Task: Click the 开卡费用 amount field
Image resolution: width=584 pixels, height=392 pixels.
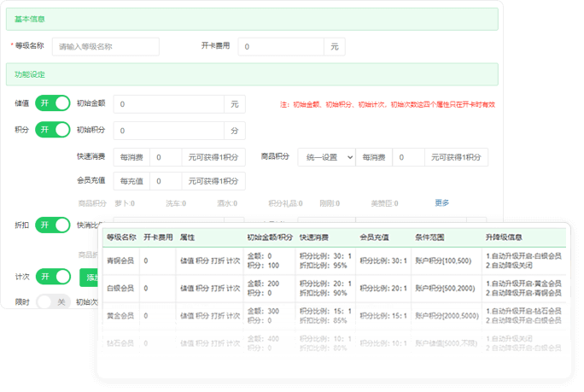Action: [x=281, y=47]
